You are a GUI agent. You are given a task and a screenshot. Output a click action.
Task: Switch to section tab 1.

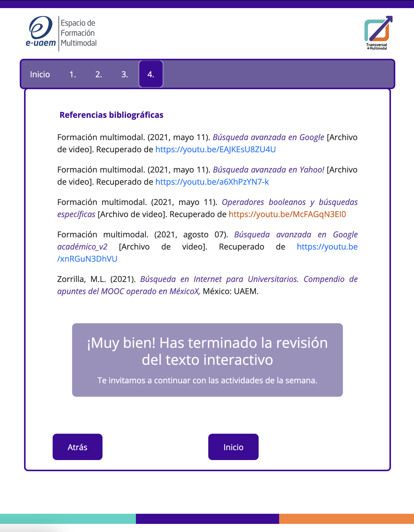73,74
